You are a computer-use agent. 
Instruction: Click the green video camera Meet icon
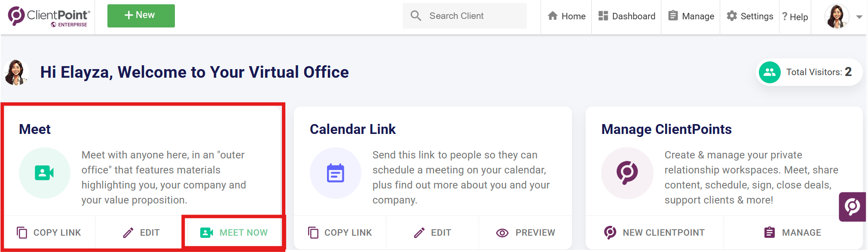click(44, 173)
